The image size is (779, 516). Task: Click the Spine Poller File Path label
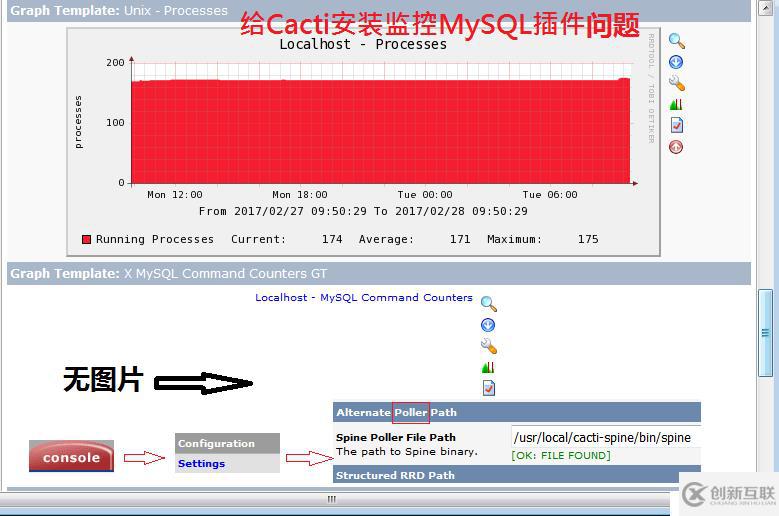(395, 438)
